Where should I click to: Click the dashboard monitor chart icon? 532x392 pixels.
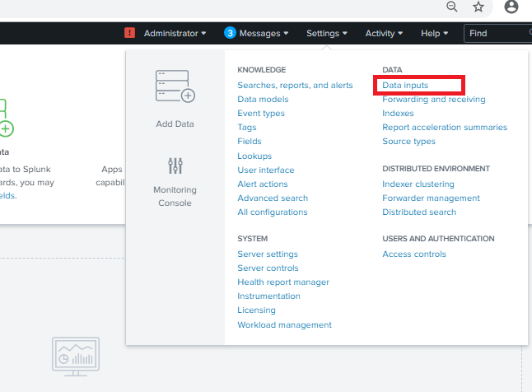76,357
